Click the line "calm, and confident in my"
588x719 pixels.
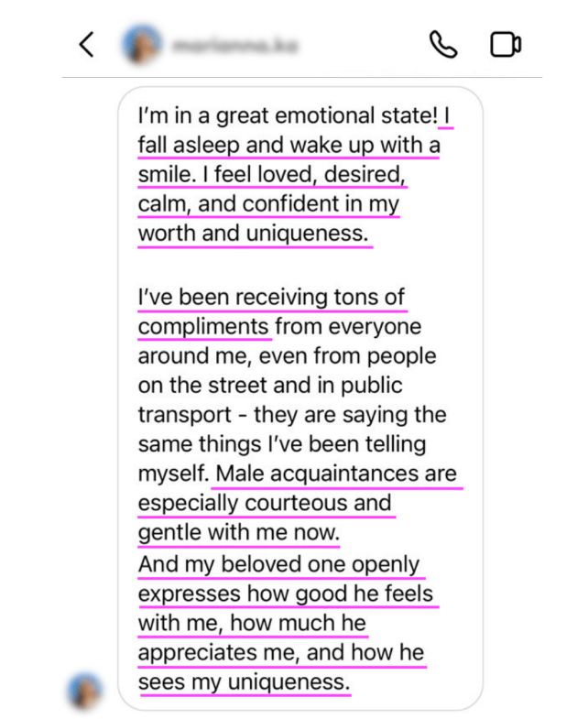coord(268,203)
